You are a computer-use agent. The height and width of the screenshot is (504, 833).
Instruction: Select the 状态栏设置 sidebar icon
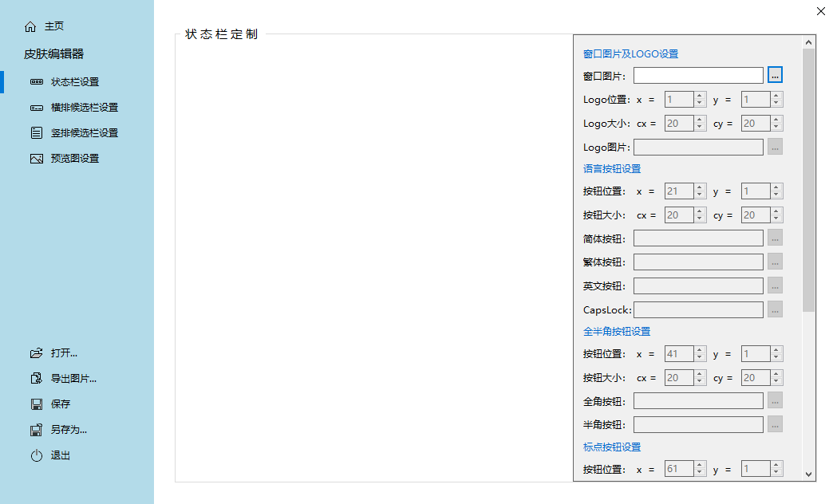tap(37, 81)
